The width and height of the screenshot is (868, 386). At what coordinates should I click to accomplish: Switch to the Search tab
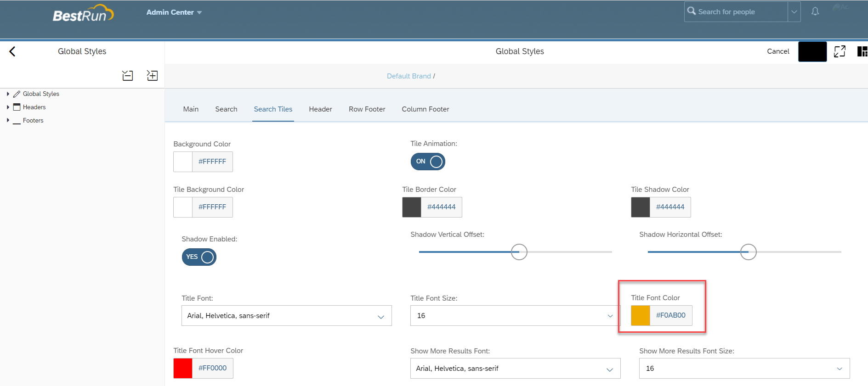pos(226,109)
